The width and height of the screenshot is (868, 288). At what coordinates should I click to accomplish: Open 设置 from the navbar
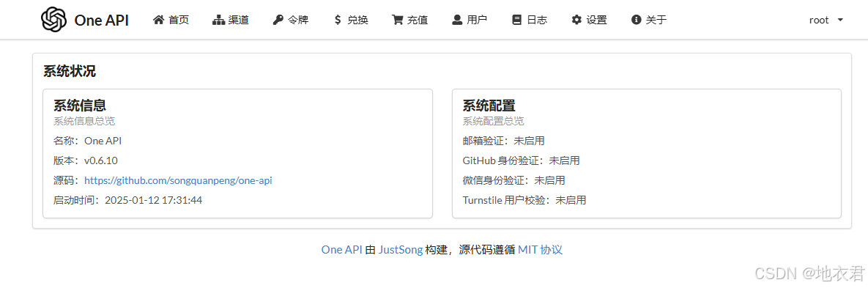[x=590, y=20]
